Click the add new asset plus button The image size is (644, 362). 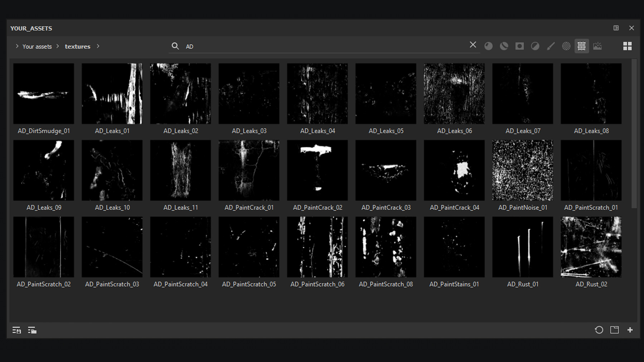[631, 330]
